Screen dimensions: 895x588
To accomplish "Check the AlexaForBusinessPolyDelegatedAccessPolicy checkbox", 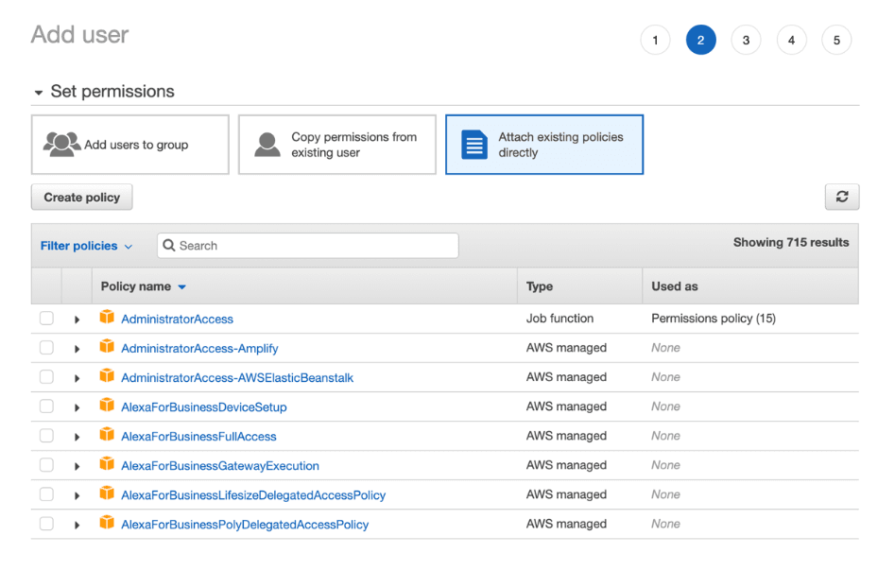I will coord(47,524).
